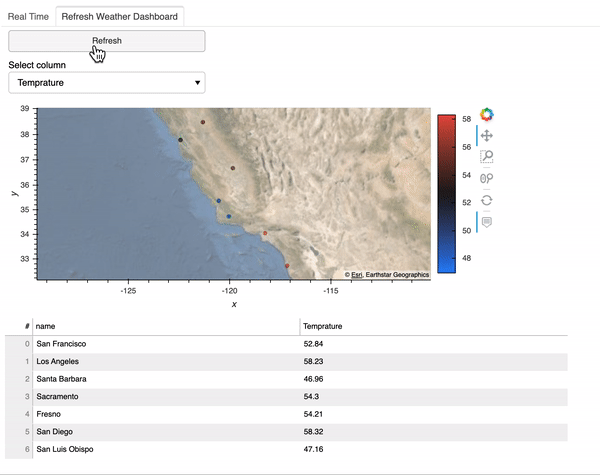Select the San Francisco row
600x475 pixels.
pos(286,344)
